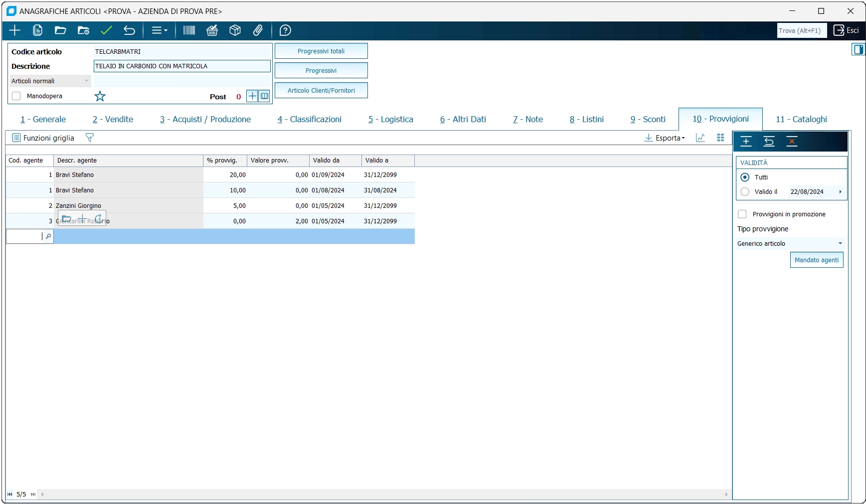Click the insert row icon in side panel
Screen dimensions: 866x504
point(746,142)
